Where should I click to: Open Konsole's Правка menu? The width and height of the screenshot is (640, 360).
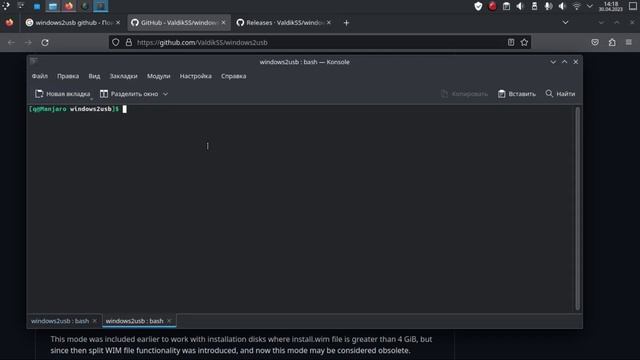pyautogui.click(x=68, y=76)
